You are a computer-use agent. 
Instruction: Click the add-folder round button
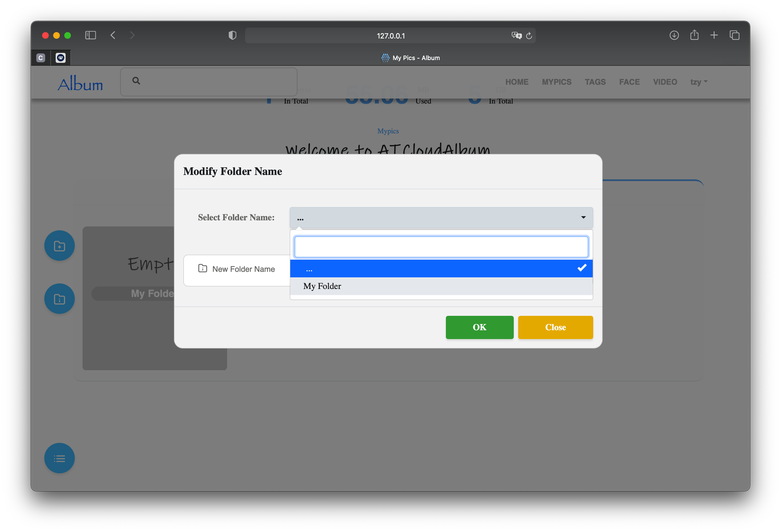click(60, 246)
